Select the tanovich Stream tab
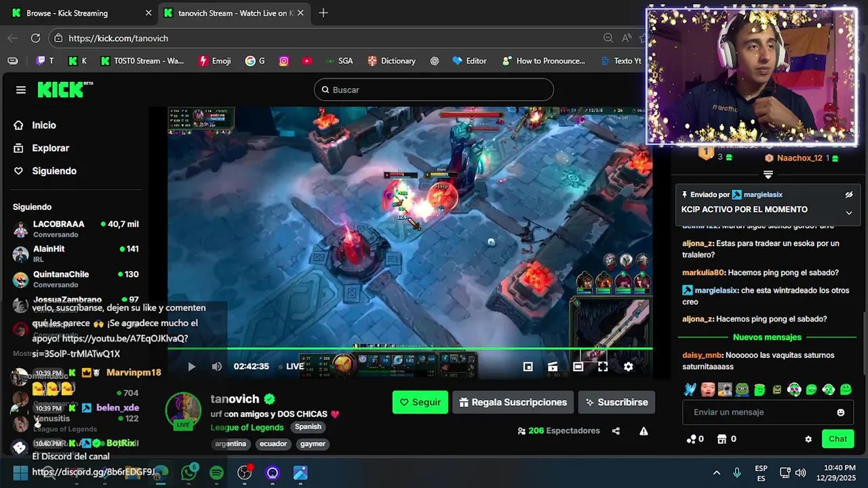Viewport: 868px width, 488px height. pos(235,13)
